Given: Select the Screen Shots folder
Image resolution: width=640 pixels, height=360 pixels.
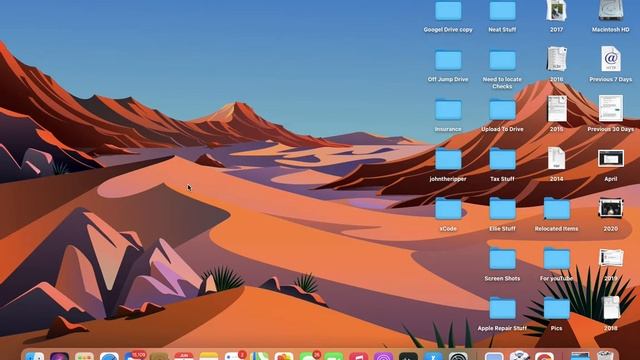Looking at the screenshot, I should coord(502,259).
